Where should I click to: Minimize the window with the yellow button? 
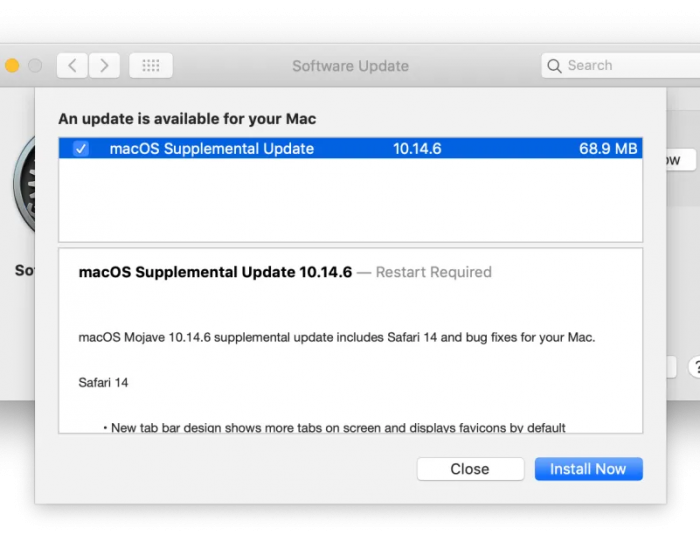(x=12, y=66)
